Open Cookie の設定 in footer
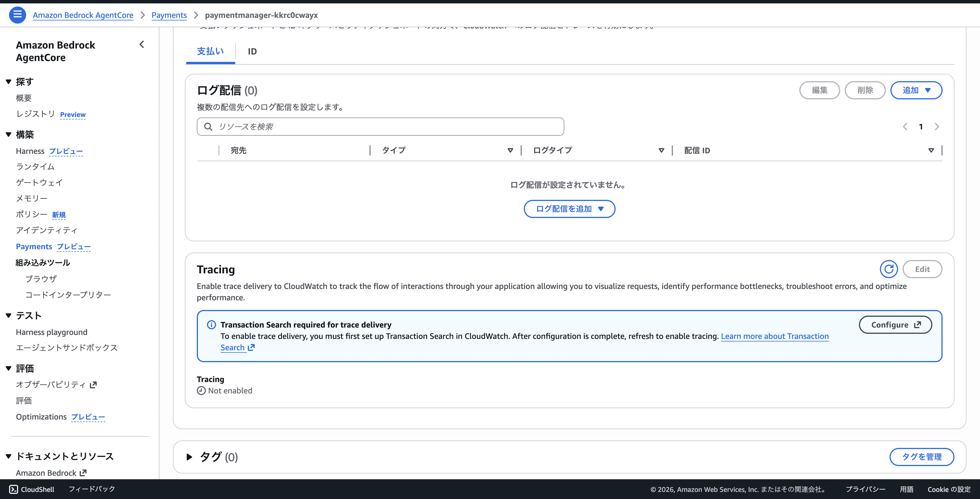The width and height of the screenshot is (980, 499). pos(949,489)
